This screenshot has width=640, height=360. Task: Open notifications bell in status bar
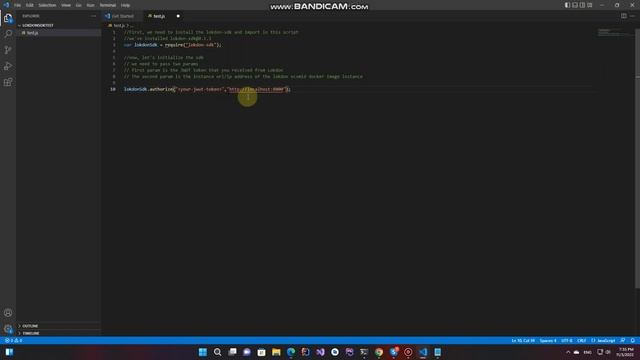point(633,340)
